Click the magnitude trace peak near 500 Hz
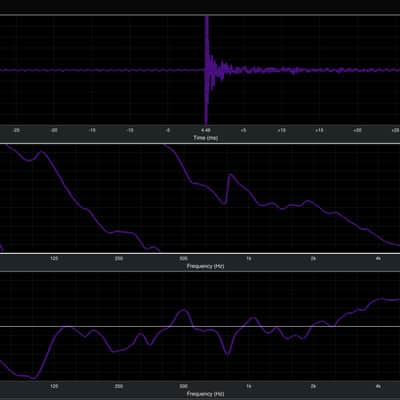Viewport: 400px width, 400px height. [x=184, y=311]
